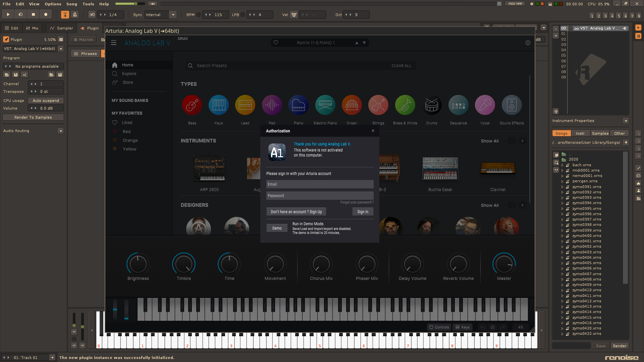Switch to the Edit tab
The image size is (644, 362).
click(12, 28)
